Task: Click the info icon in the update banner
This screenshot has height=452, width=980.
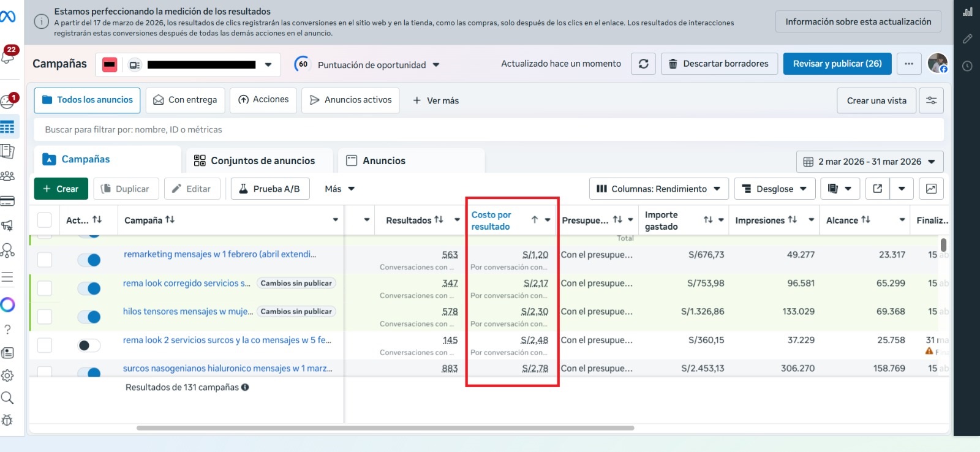Action: 41,22
